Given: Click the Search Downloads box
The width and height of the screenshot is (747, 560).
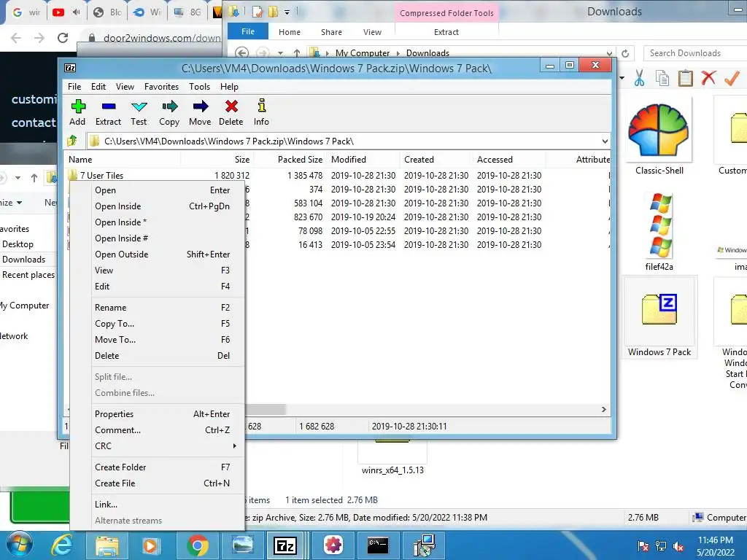Looking at the screenshot, I should click(x=694, y=52).
